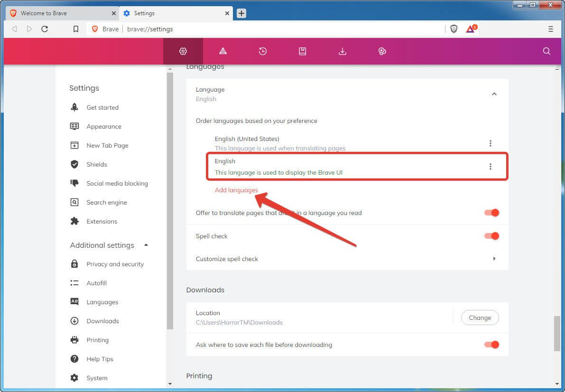Toggle Ask where to save each file switch
565x392 pixels.
point(492,345)
